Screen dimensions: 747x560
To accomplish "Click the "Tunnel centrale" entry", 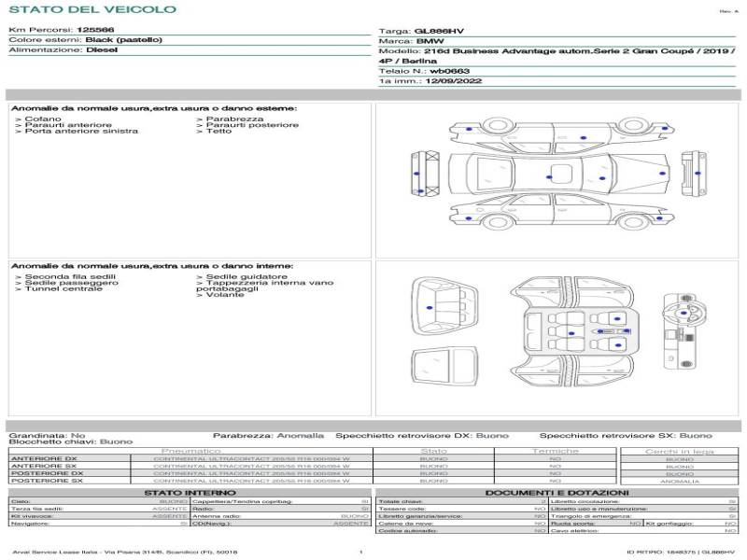I will point(63,288).
